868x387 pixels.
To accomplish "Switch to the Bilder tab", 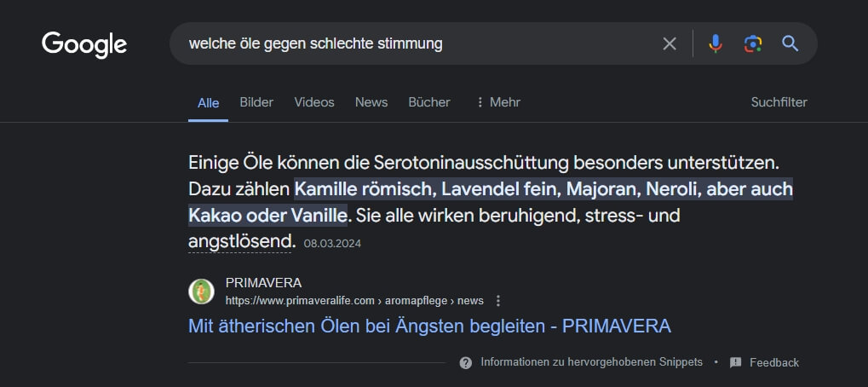I will (256, 102).
